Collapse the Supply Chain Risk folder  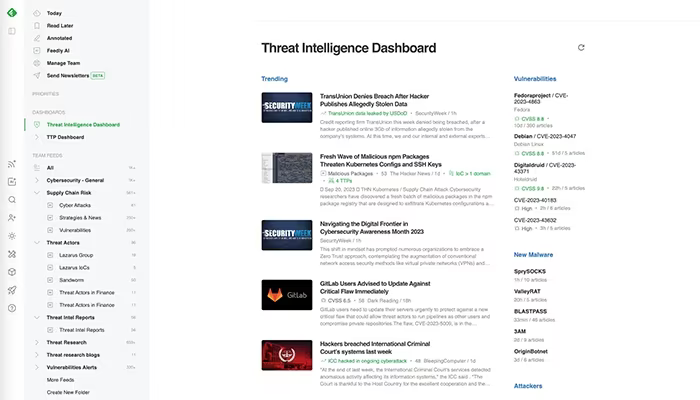[x=37, y=193]
